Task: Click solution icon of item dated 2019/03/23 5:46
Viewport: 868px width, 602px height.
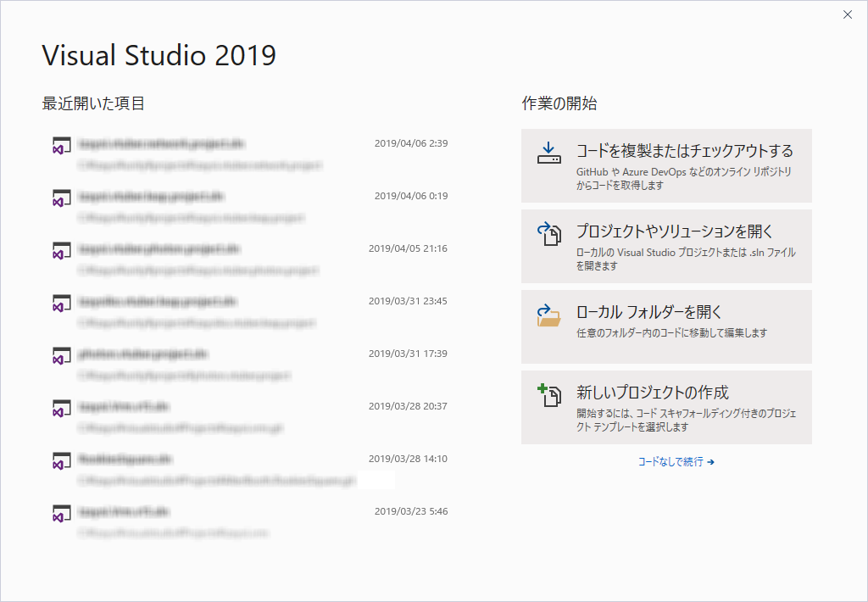Action: pos(61,514)
